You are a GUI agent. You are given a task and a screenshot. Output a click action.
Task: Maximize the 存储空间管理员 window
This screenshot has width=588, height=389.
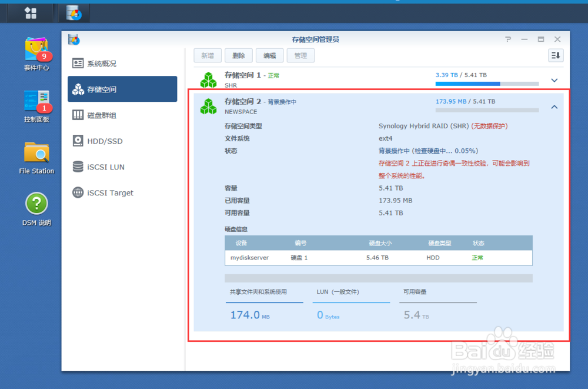(x=541, y=39)
